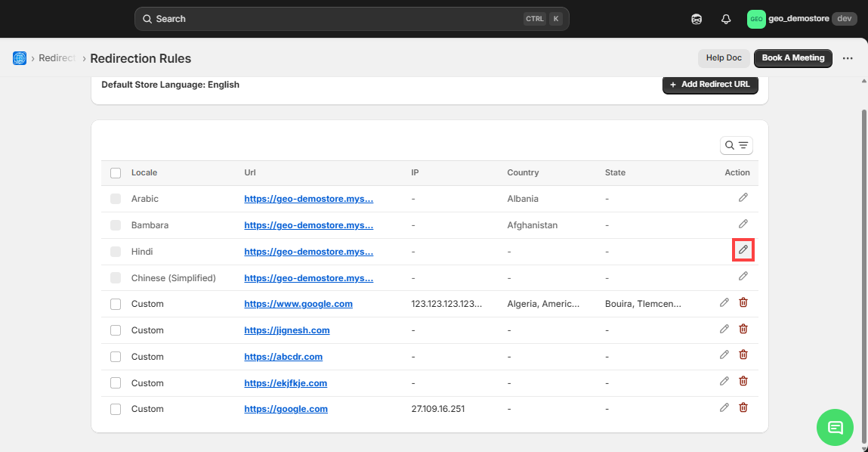This screenshot has width=868, height=452.
Task: Open search and filter for table
Action: click(736, 146)
